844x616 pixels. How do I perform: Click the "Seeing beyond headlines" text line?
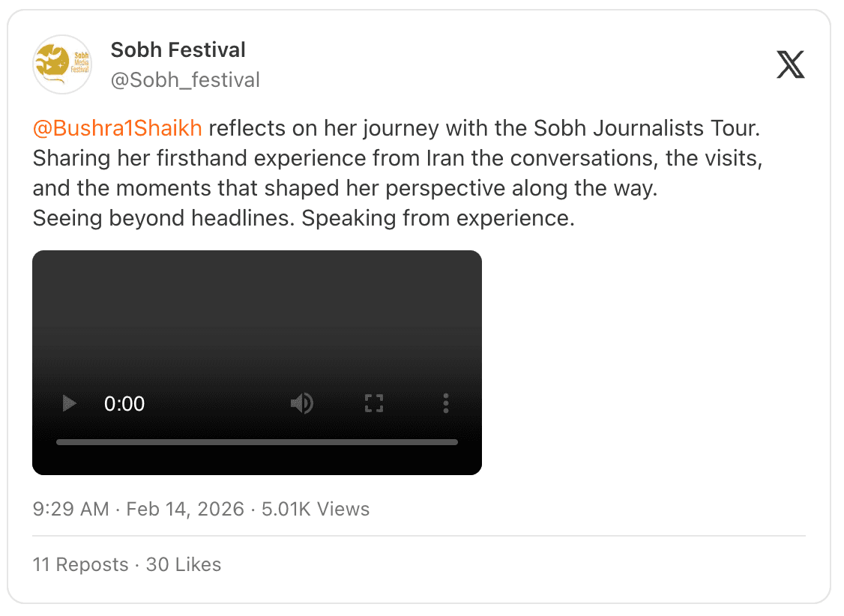303,219
